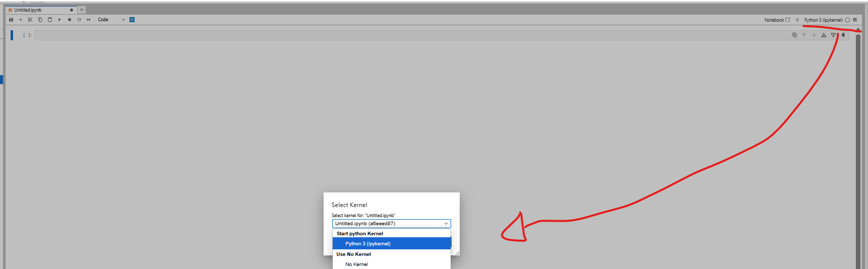Toggle the blue highlighted toolbar button beside Code
The height and width of the screenshot is (269, 868).
coord(132,20)
